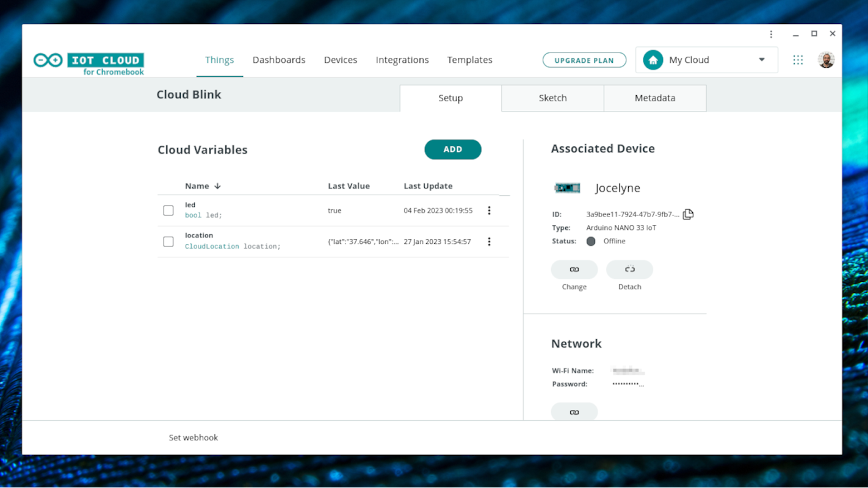Screen dimensions: 868x488
Task: Check the led variable checkbox
Action: (168, 210)
